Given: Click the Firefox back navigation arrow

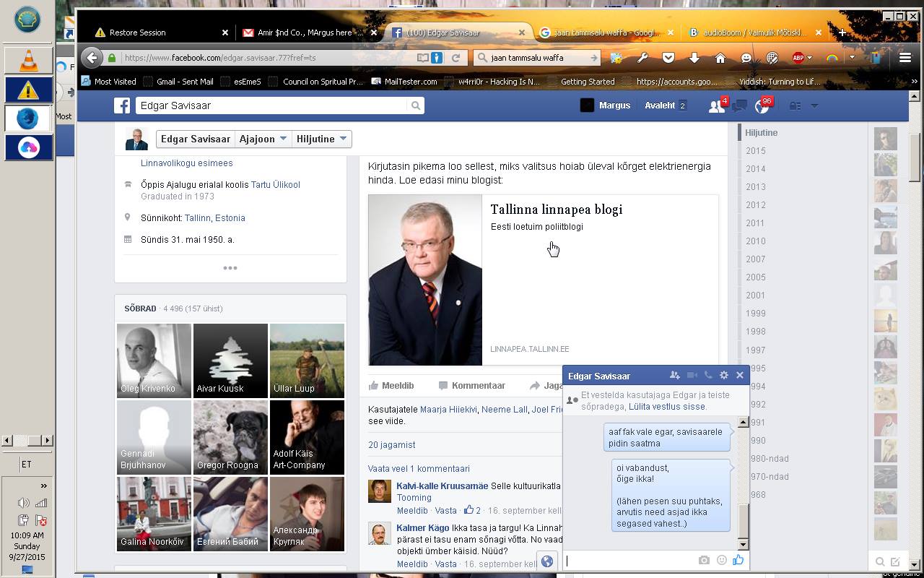Looking at the screenshot, I should point(92,58).
